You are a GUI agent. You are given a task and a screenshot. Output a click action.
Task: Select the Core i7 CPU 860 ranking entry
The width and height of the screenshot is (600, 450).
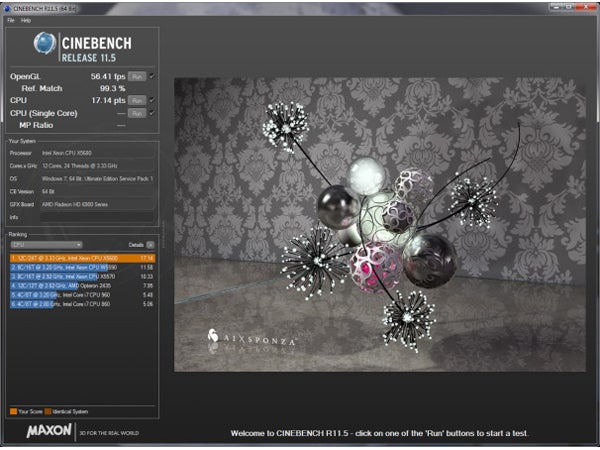[x=82, y=304]
